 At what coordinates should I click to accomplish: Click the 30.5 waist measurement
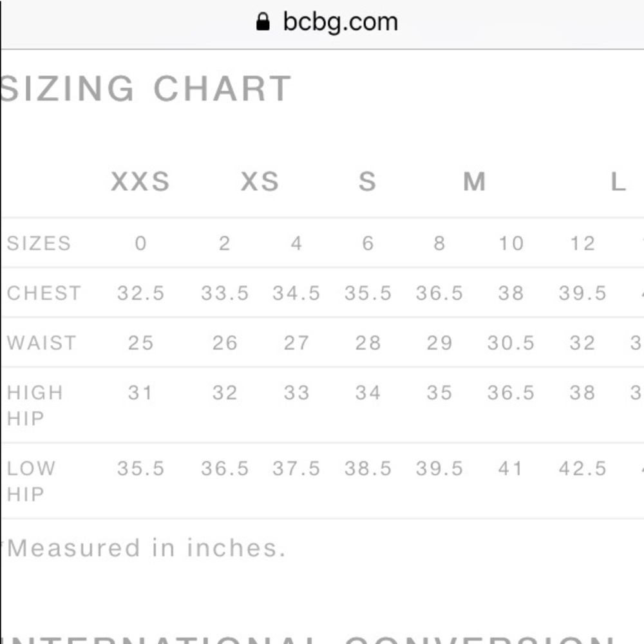pos(511,343)
